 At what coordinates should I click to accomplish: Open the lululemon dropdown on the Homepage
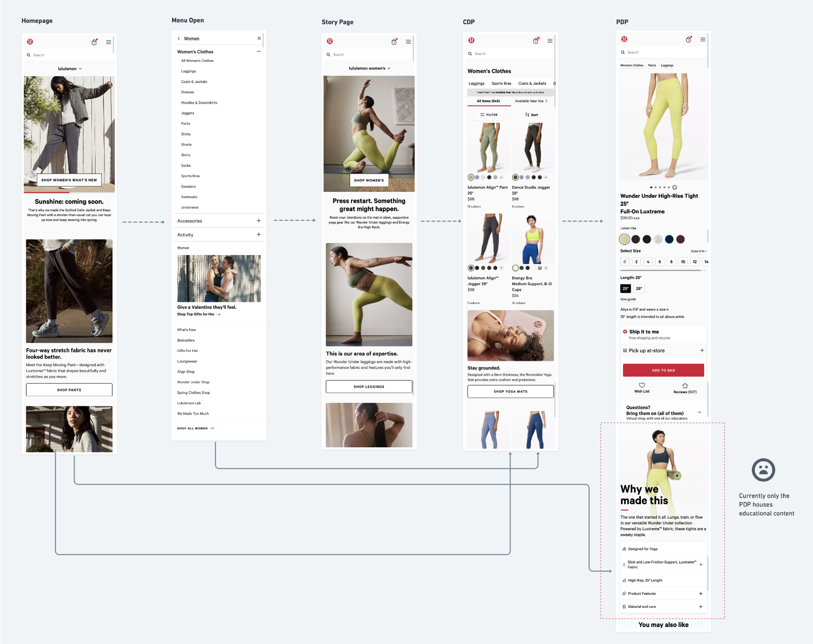[70, 69]
